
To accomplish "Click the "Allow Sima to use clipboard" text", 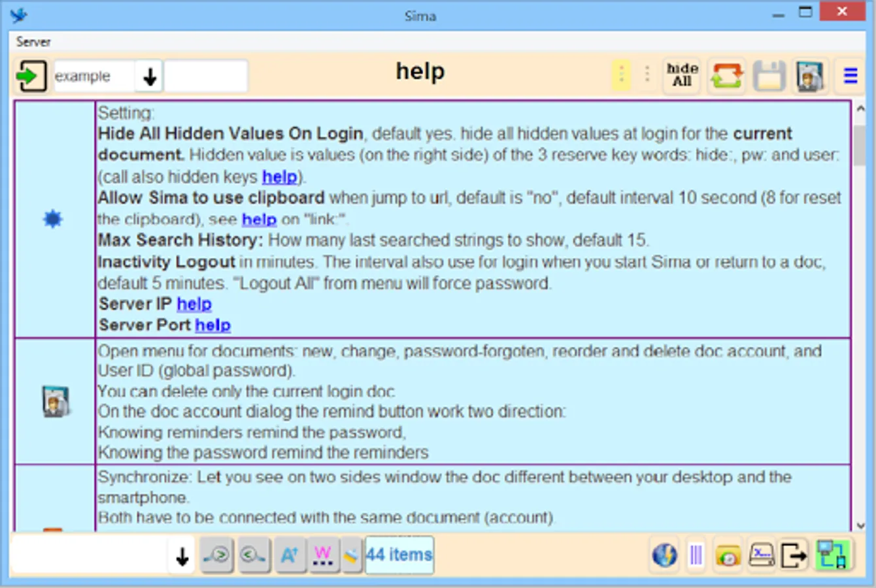I will point(211,197).
